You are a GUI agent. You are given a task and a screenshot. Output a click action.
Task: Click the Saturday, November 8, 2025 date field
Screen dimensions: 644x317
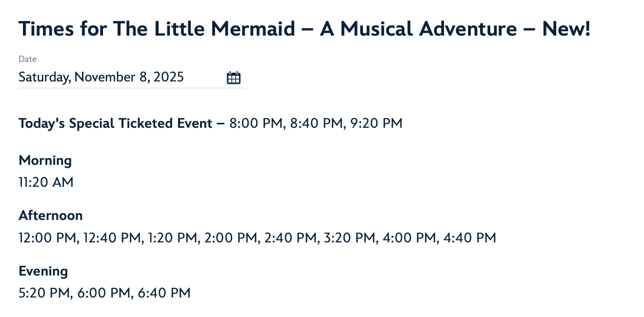click(132, 78)
